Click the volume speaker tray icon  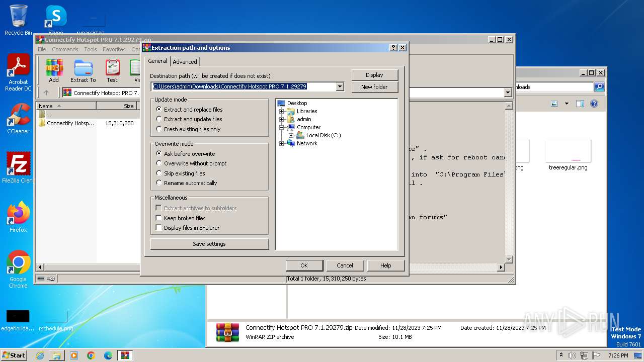click(x=572, y=355)
